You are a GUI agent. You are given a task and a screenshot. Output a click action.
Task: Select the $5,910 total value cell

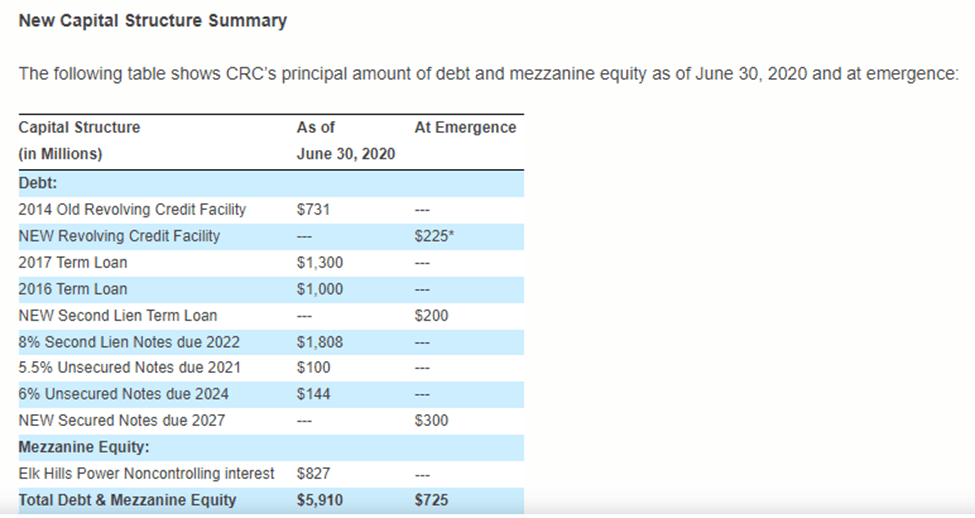tap(320, 500)
